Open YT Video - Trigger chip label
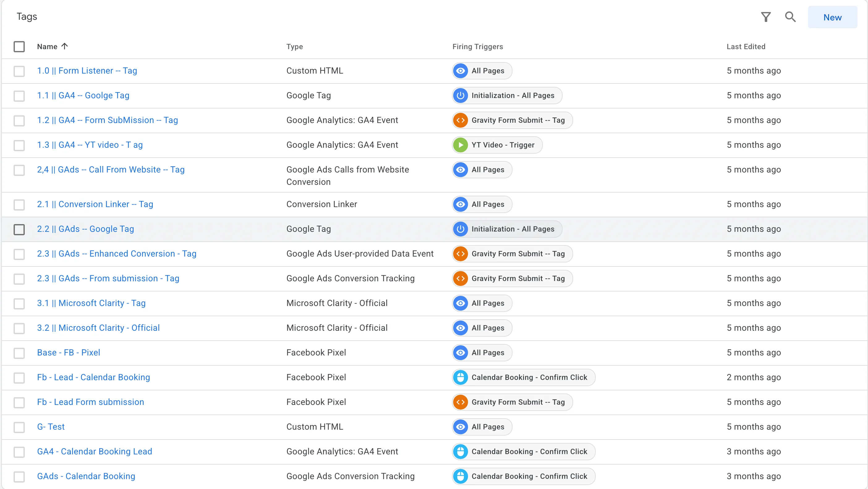Image resolution: width=868 pixels, height=489 pixels. 503,145
